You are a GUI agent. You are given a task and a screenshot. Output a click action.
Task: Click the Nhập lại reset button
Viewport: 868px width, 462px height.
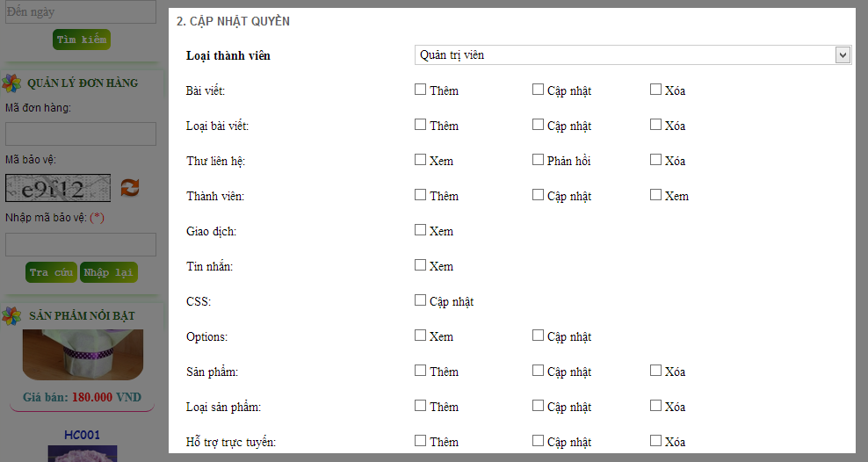[x=109, y=272]
